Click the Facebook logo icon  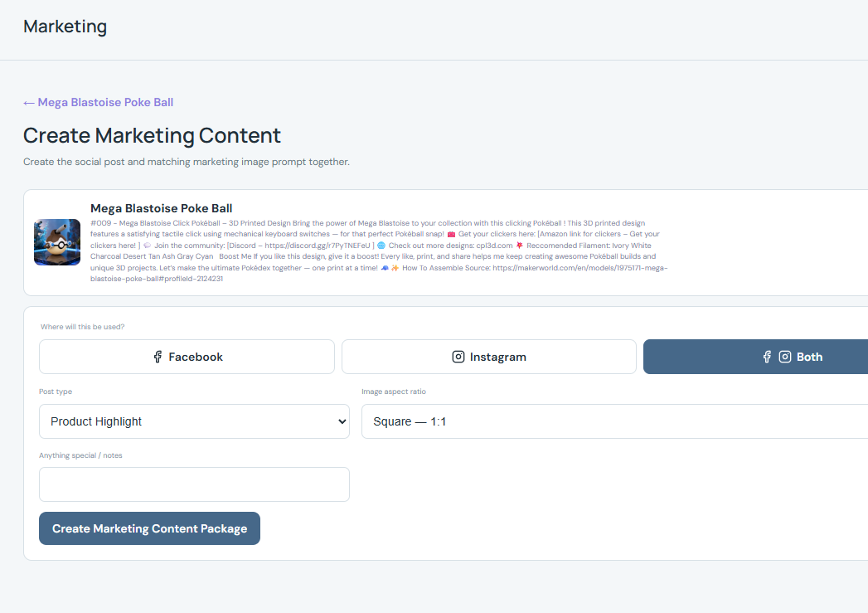158,357
